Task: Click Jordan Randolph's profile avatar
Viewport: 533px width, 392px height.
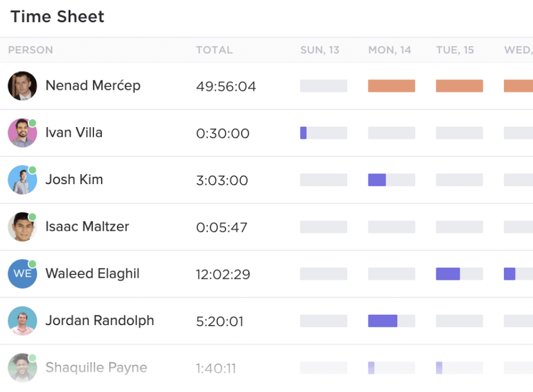Action: click(x=22, y=321)
